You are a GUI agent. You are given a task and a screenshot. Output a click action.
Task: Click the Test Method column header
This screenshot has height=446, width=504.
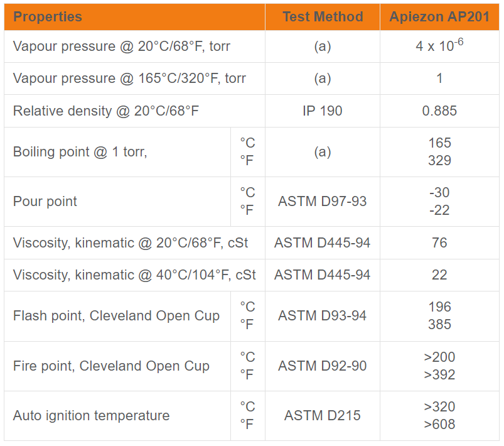(323, 17)
